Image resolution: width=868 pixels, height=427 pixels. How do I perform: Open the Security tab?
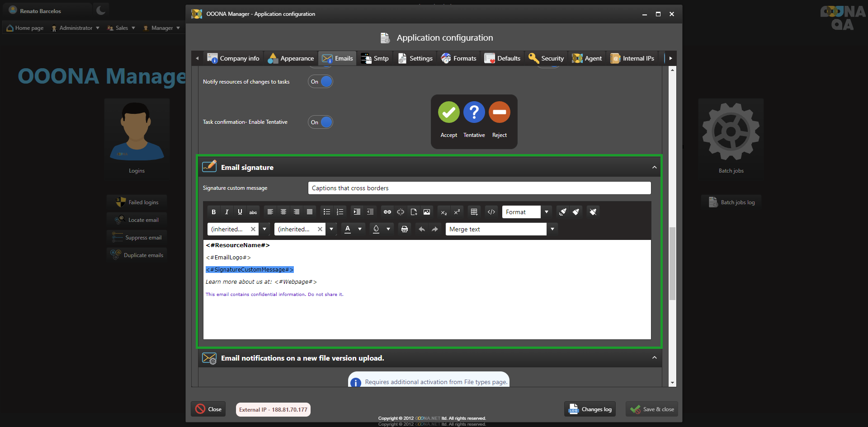pyautogui.click(x=547, y=58)
